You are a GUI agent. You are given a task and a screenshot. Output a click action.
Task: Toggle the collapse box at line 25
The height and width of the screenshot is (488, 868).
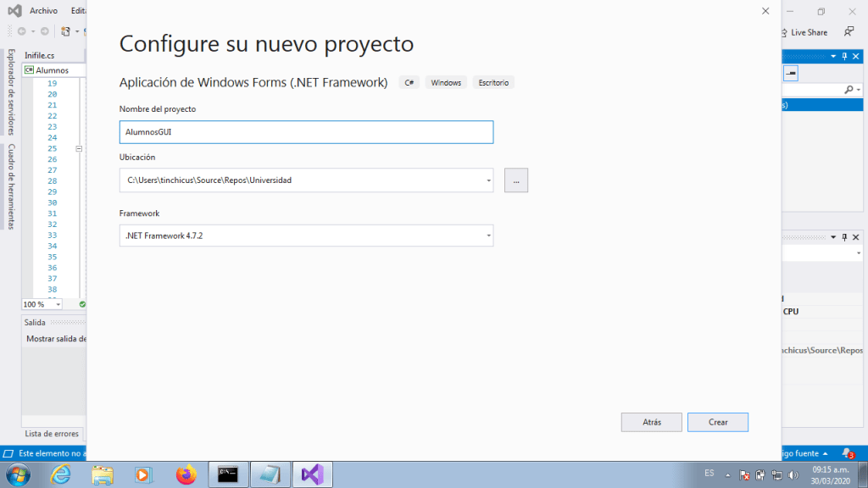78,148
